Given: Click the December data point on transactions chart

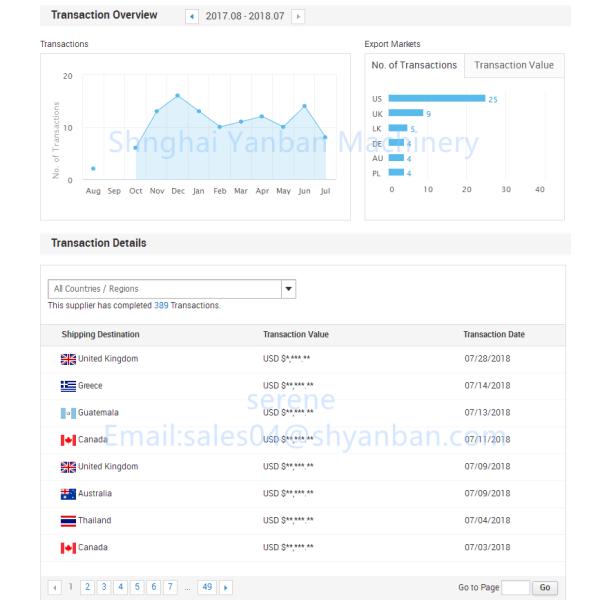Looking at the screenshot, I should (x=177, y=96).
